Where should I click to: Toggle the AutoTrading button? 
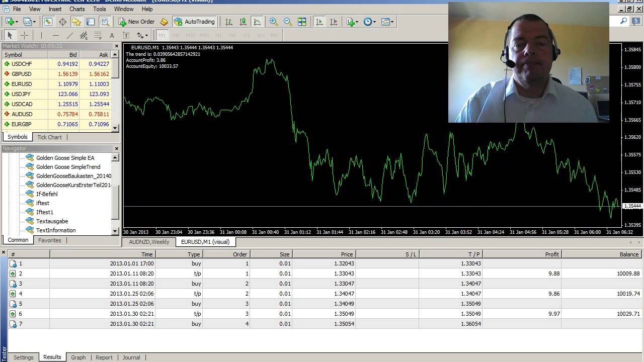[x=194, y=22]
